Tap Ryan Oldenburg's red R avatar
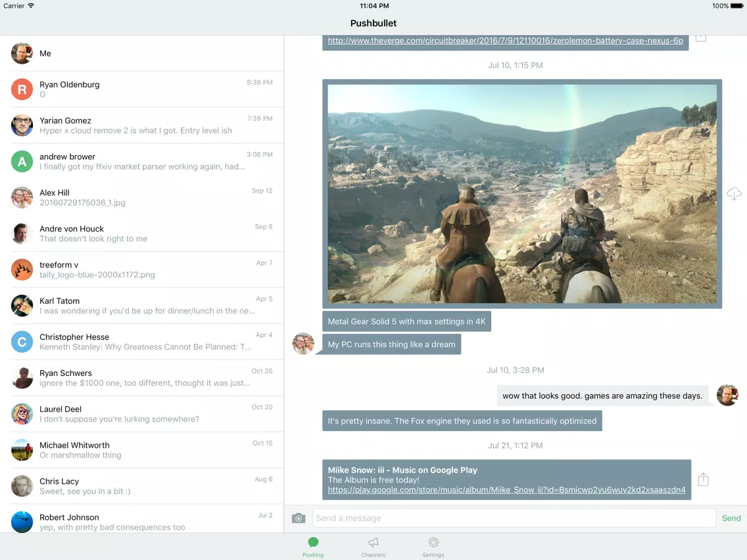The image size is (747, 560). (x=22, y=89)
